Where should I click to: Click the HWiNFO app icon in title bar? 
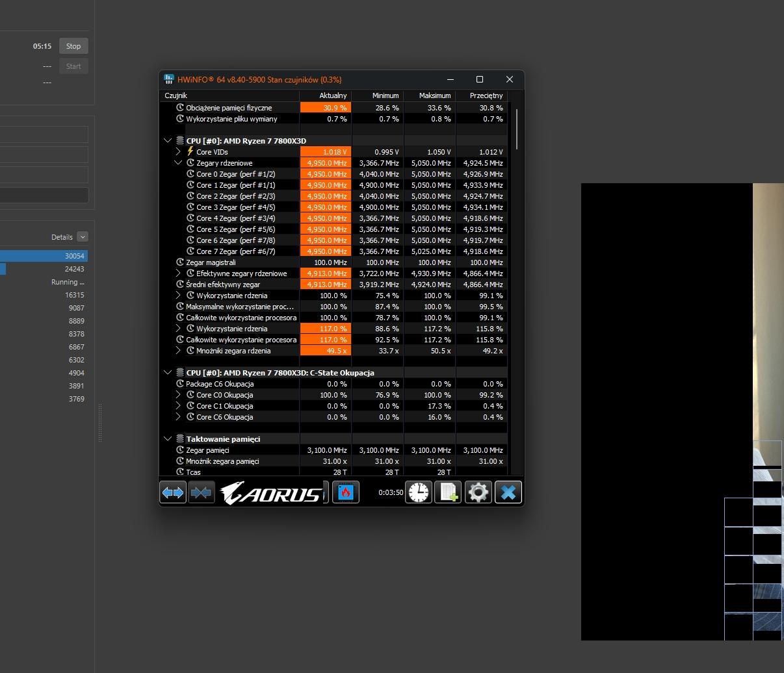(x=169, y=79)
